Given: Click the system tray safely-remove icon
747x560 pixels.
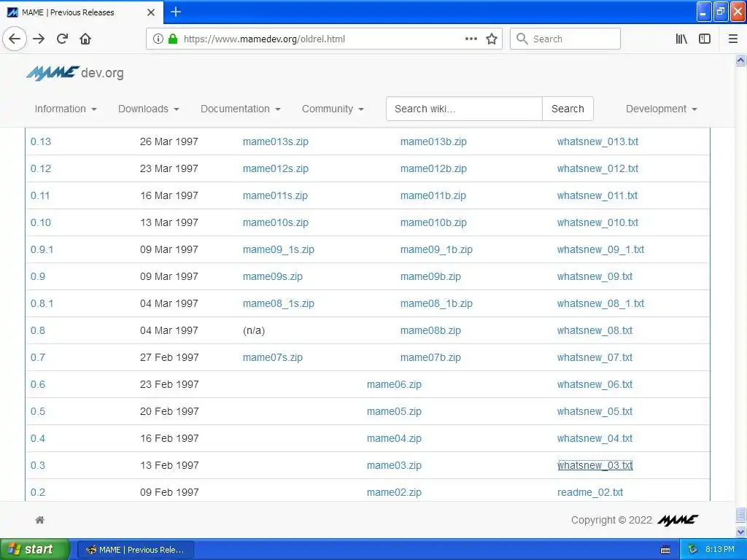Looking at the screenshot, I should [693, 550].
